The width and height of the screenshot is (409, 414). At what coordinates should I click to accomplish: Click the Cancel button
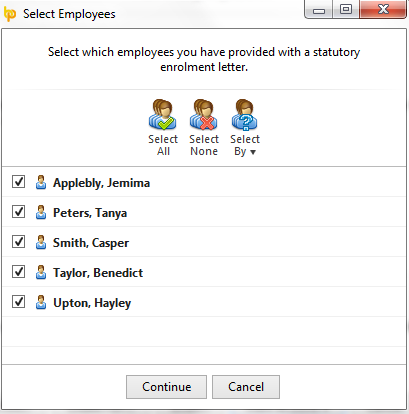(x=246, y=387)
